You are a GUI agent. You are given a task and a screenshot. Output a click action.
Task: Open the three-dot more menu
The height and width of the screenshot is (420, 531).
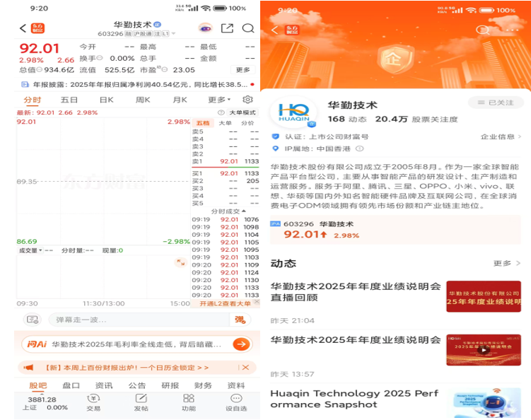tap(513, 30)
